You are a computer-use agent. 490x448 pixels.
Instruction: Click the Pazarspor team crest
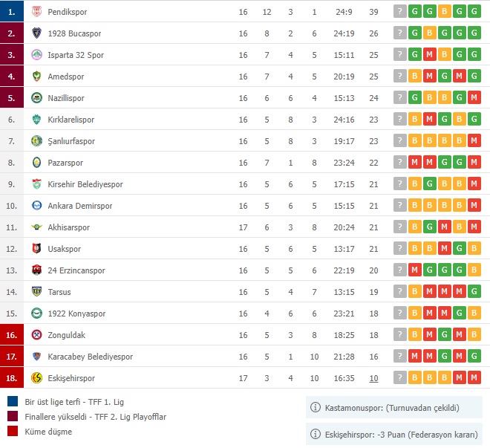coord(36,163)
